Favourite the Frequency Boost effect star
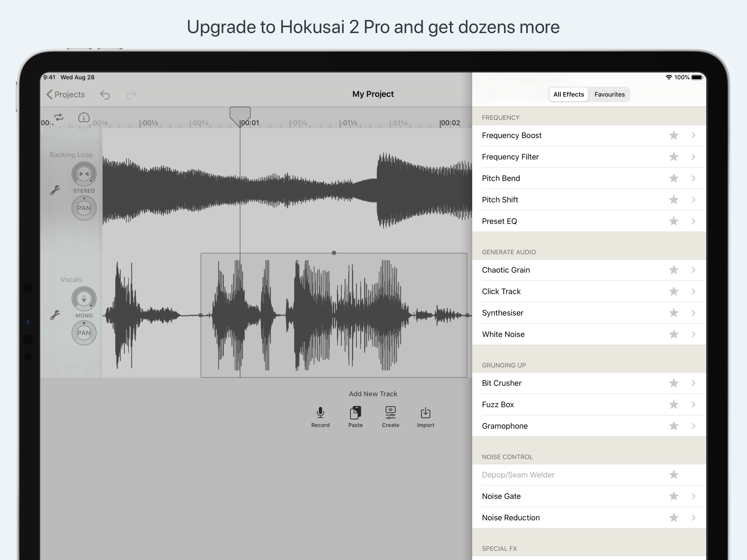 pyautogui.click(x=673, y=135)
